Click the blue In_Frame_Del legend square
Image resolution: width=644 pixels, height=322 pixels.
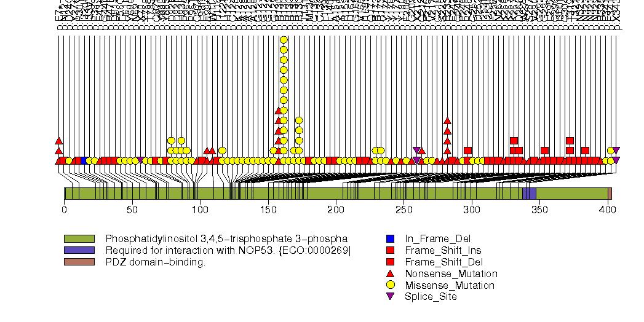(x=389, y=238)
